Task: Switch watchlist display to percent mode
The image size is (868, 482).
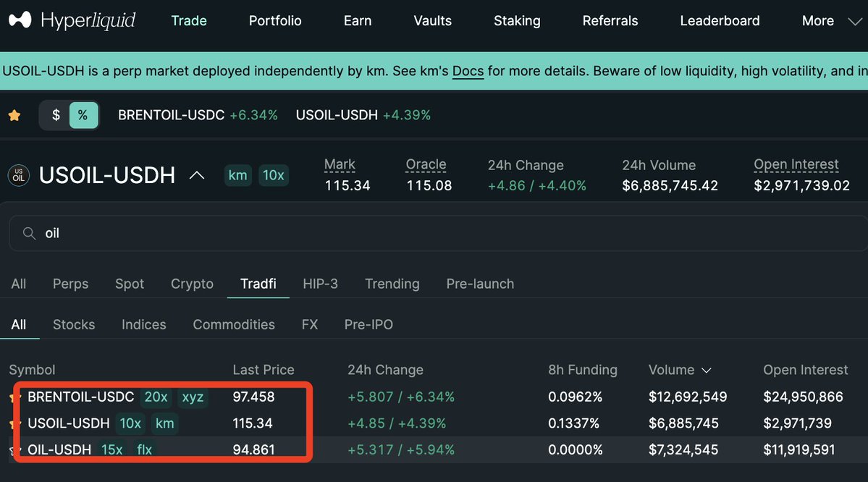Action: [x=83, y=115]
